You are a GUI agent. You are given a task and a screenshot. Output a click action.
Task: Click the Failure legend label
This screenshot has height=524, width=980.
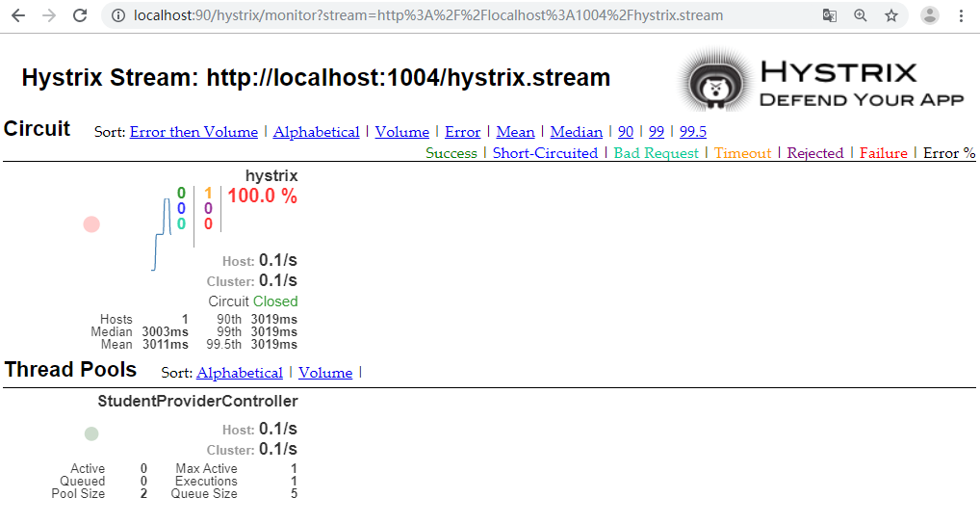(x=883, y=153)
